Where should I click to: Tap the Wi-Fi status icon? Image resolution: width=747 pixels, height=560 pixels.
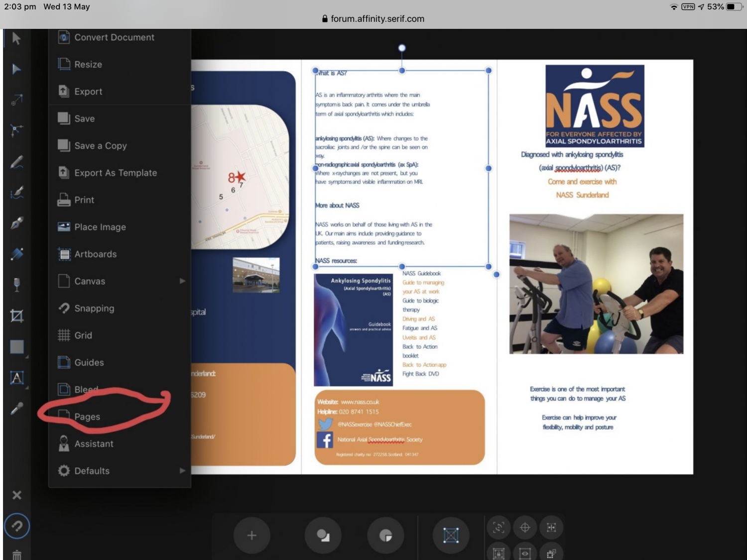click(x=674, y=7)
